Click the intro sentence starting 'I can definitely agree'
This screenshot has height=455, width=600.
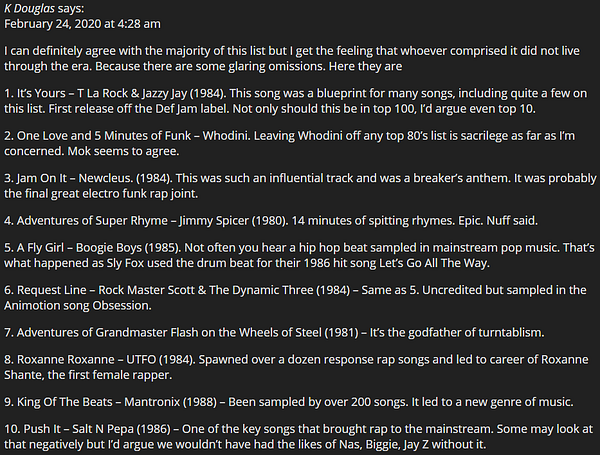292,59
